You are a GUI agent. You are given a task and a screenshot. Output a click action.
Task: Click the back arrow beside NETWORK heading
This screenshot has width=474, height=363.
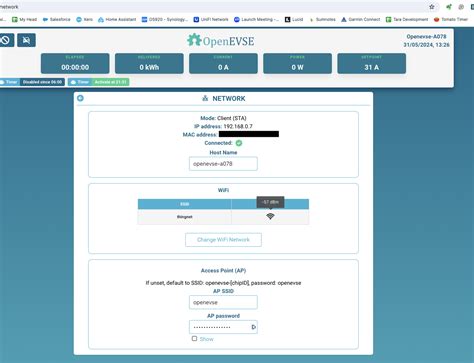[80, 98]
